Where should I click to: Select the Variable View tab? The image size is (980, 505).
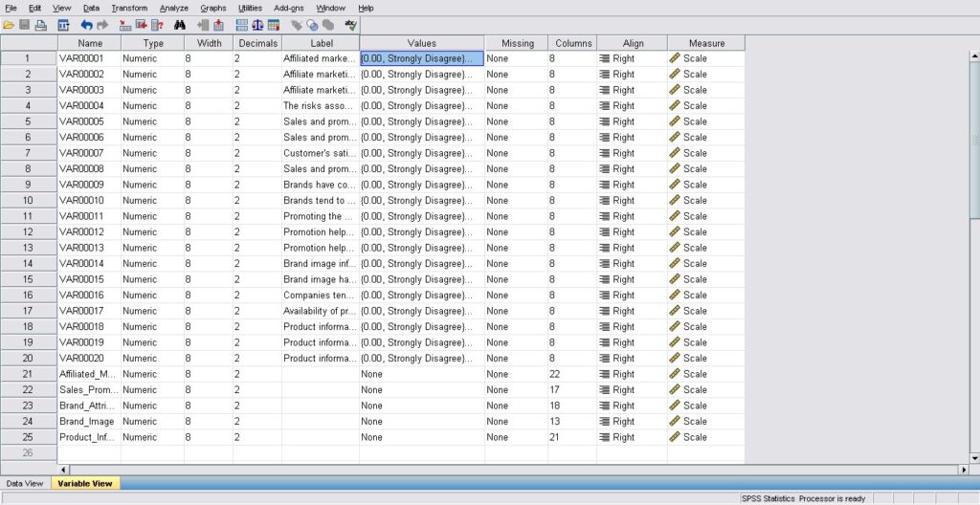tap(85, 484)
